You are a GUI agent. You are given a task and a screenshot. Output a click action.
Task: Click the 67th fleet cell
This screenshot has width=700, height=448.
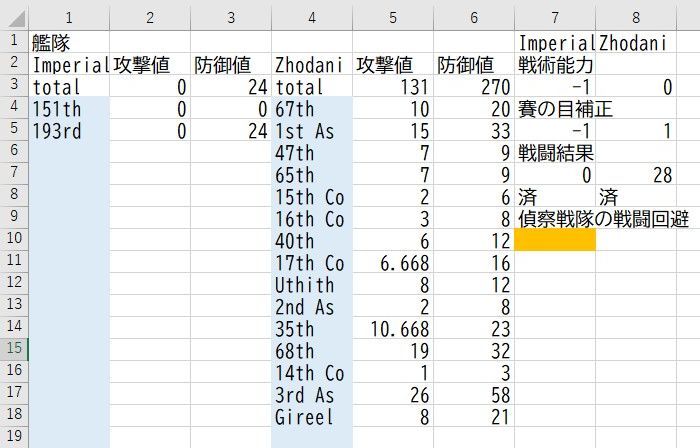(312, 108)
